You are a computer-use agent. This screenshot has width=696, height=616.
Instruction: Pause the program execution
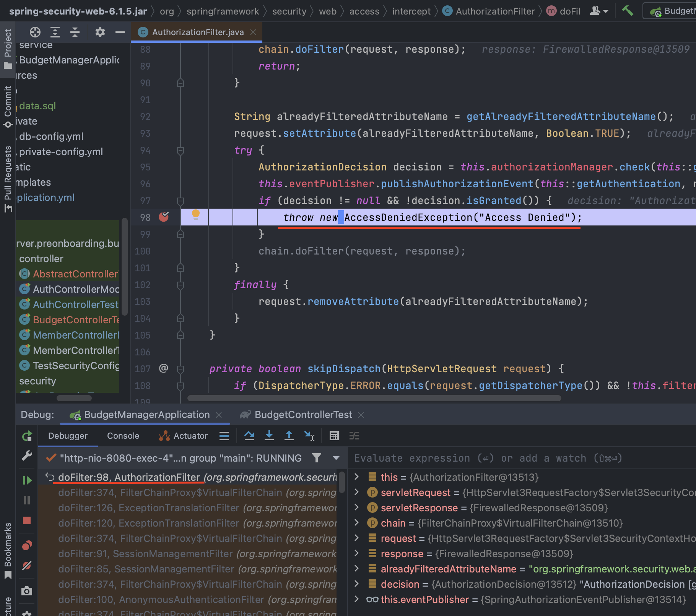coord(27,500)
